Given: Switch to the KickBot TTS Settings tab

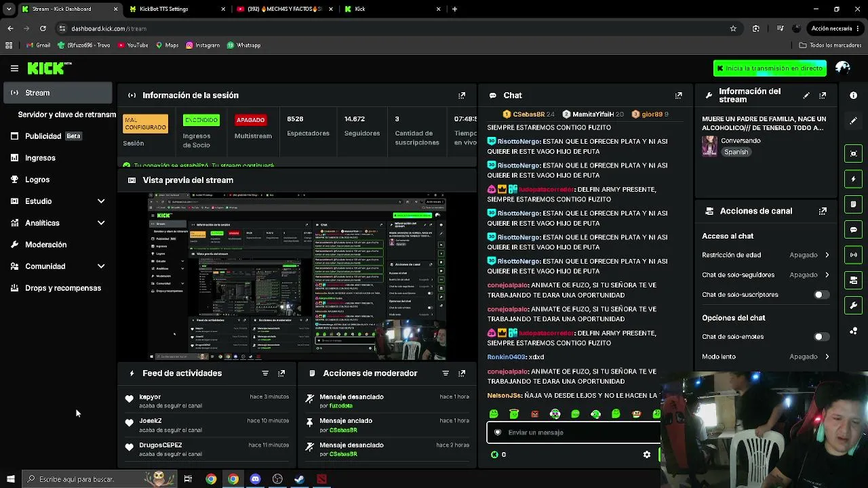Looking at the screenshot, I should coord(177,9).
